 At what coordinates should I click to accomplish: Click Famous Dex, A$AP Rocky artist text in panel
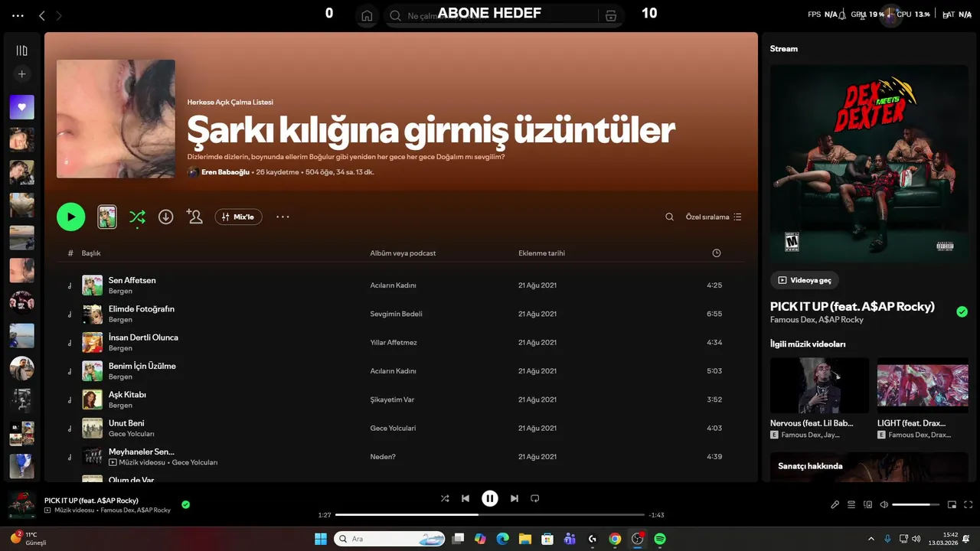pyautogui.click(x=816, y=320)
